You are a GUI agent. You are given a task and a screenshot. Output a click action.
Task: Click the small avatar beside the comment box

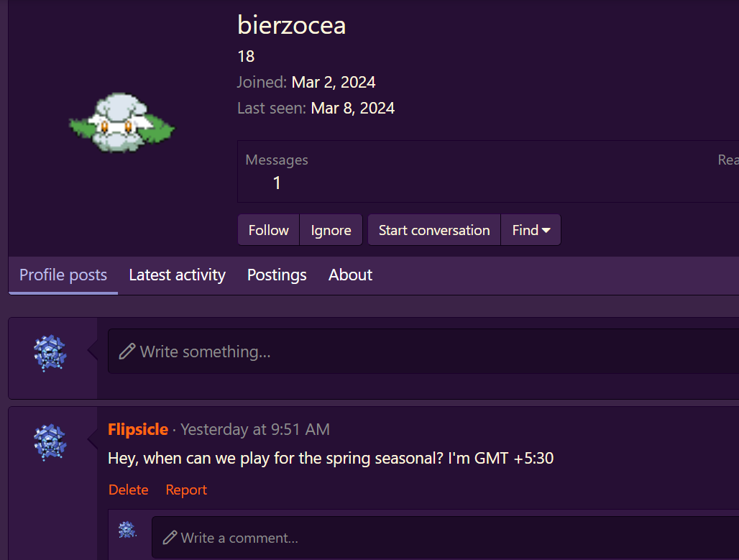127,530
